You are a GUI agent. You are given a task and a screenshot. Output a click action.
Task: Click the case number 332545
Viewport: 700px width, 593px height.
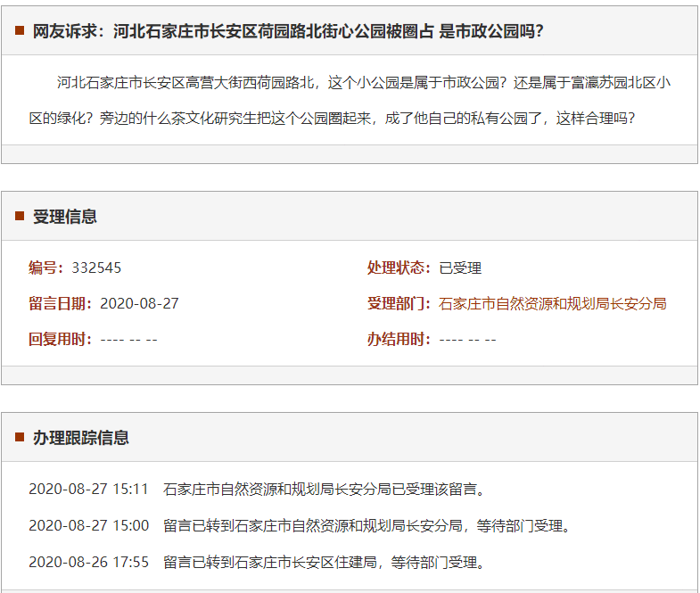pos(96,268)
